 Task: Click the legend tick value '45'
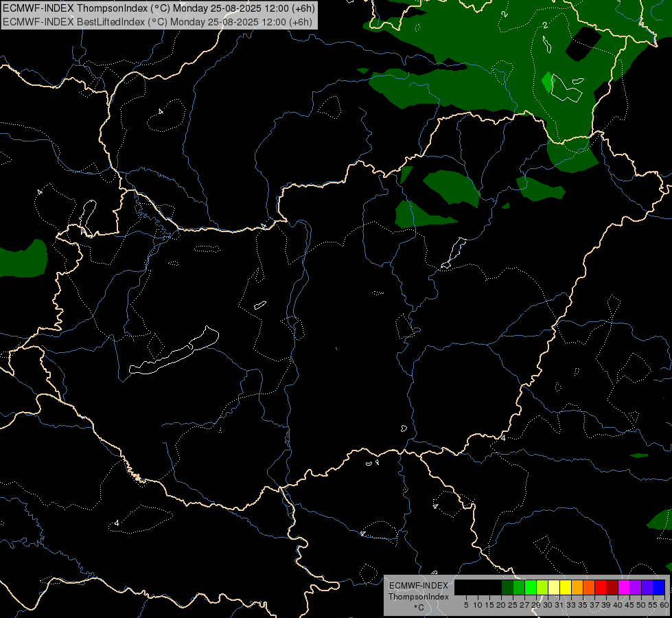click(x=629, y=605)
